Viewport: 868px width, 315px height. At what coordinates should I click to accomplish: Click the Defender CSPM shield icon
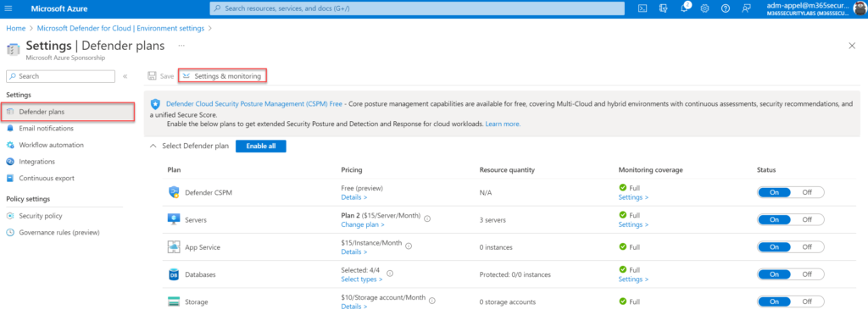click(x=174, y=192)
